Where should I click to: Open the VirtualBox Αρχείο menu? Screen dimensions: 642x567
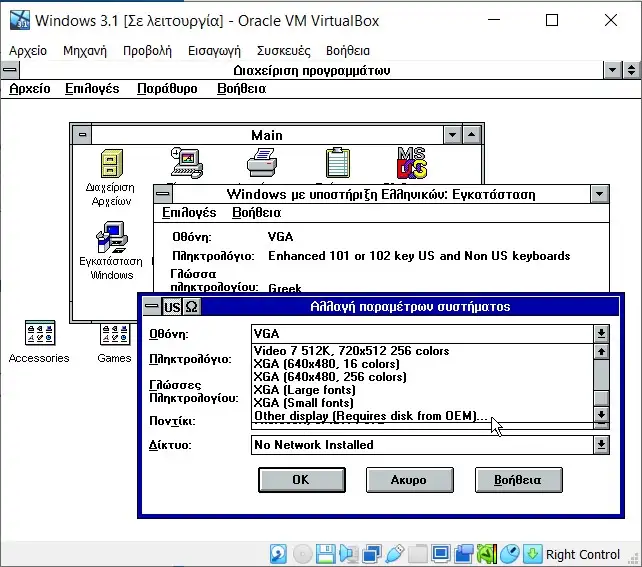tap(28, 51)
